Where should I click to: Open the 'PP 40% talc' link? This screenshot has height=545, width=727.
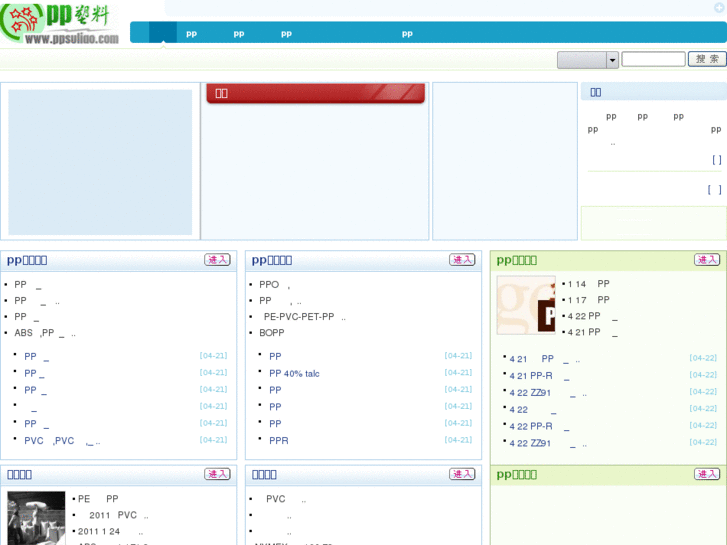coord(294,373)
